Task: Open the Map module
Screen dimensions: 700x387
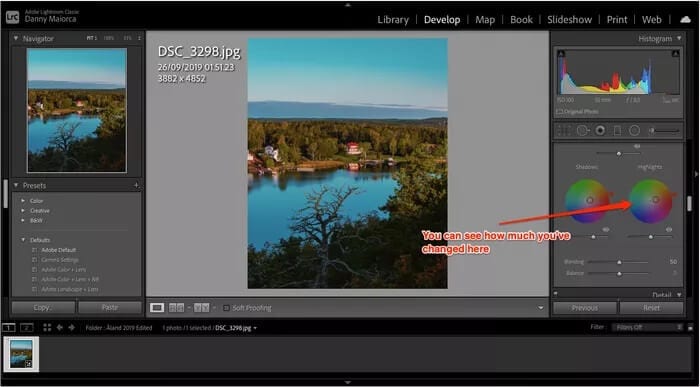Action: coord(485,20)
